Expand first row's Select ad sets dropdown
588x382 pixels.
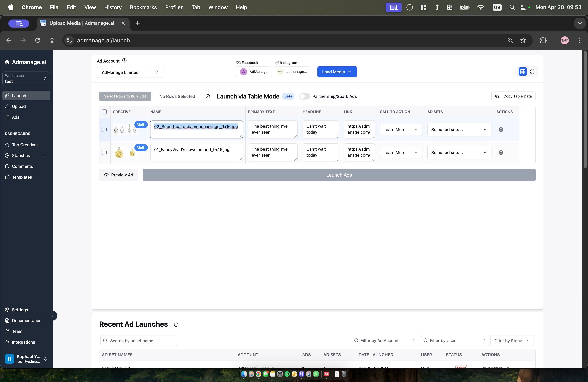pyautogui.click(x=459, y=129)
